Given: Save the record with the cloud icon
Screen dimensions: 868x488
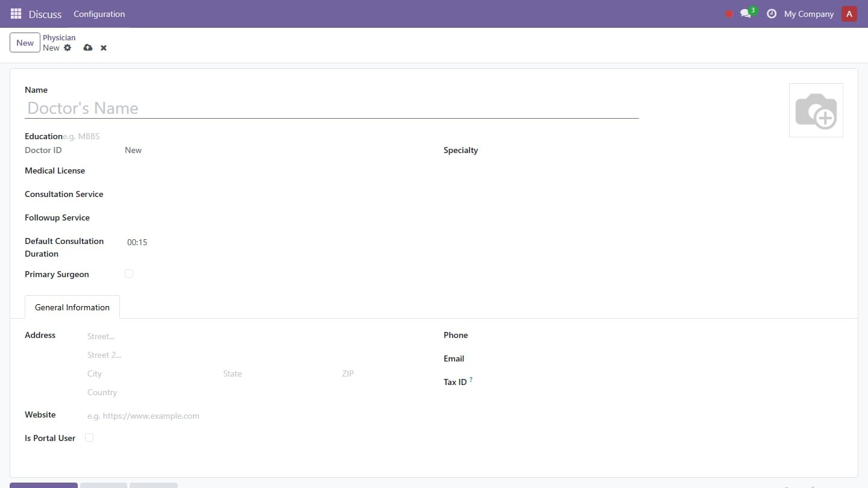Looking at the screenshot, I should tap(88, 48).
